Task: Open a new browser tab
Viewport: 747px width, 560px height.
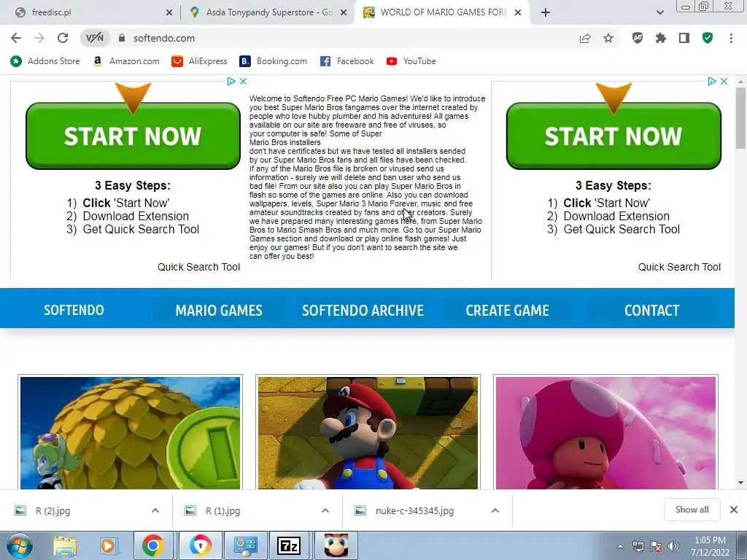Action: coord(546,13)
